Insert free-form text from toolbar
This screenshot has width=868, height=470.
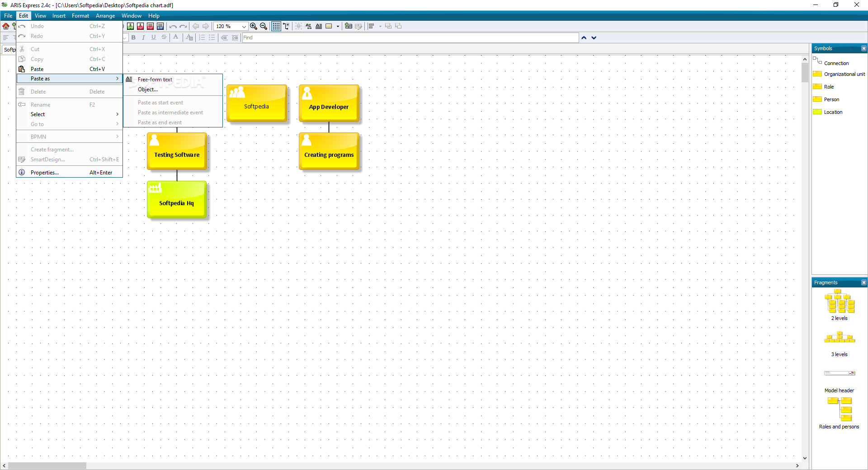(x=319, y=26)
